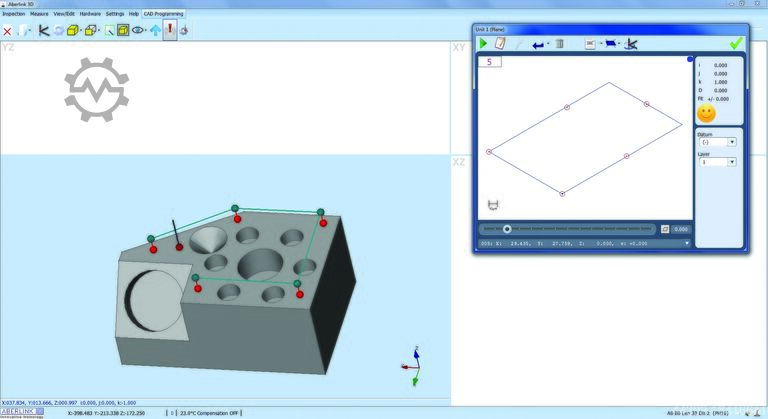768x419 pixels.
Task: Click the 0.000 value field beside slider
Action: point(680,229)
